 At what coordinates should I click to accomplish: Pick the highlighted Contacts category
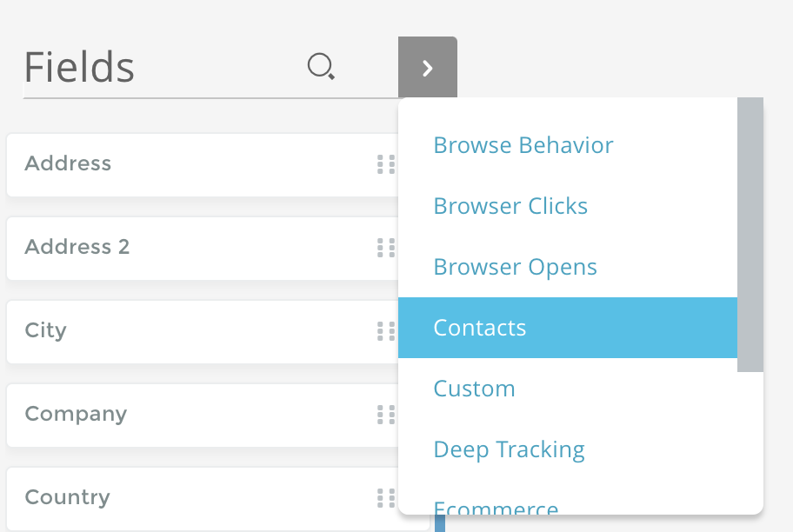(x=480, y=328)
